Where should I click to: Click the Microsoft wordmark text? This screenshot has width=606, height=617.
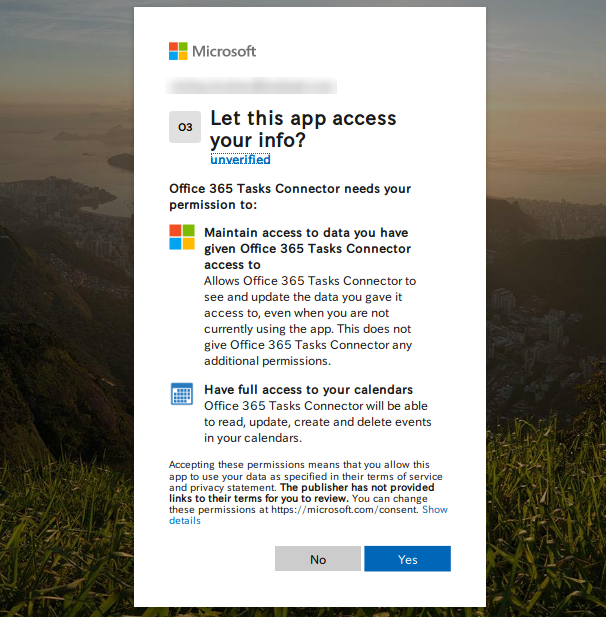pyautogui.click(x=224, y=51)
